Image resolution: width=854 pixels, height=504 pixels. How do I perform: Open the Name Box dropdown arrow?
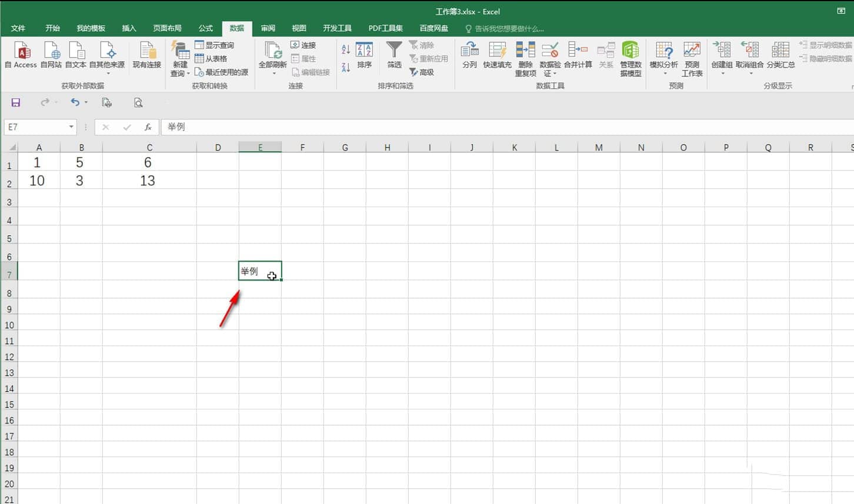71,127
